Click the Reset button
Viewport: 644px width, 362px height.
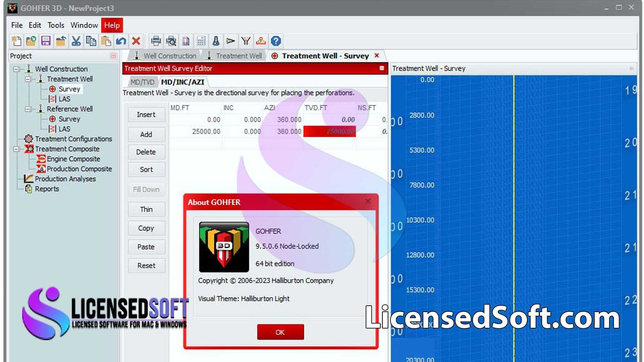pyautogui.click(x=146, y=265)
